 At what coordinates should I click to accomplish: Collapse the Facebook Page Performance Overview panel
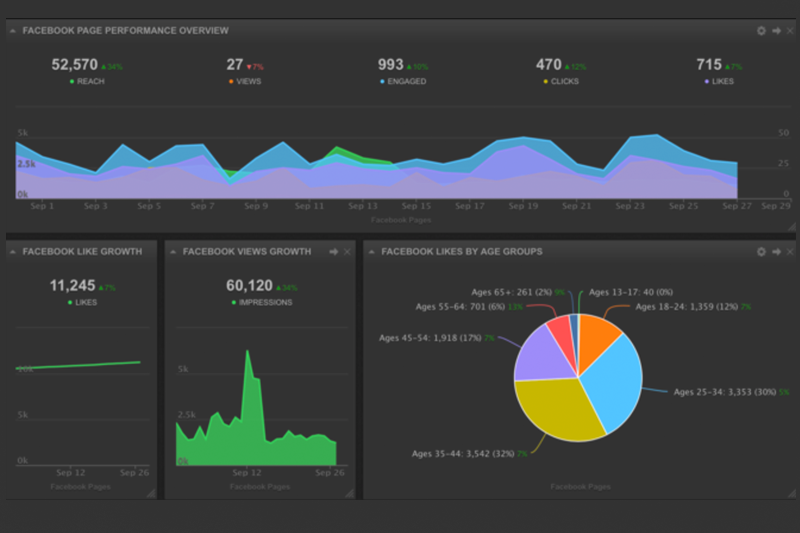(13, 31)
